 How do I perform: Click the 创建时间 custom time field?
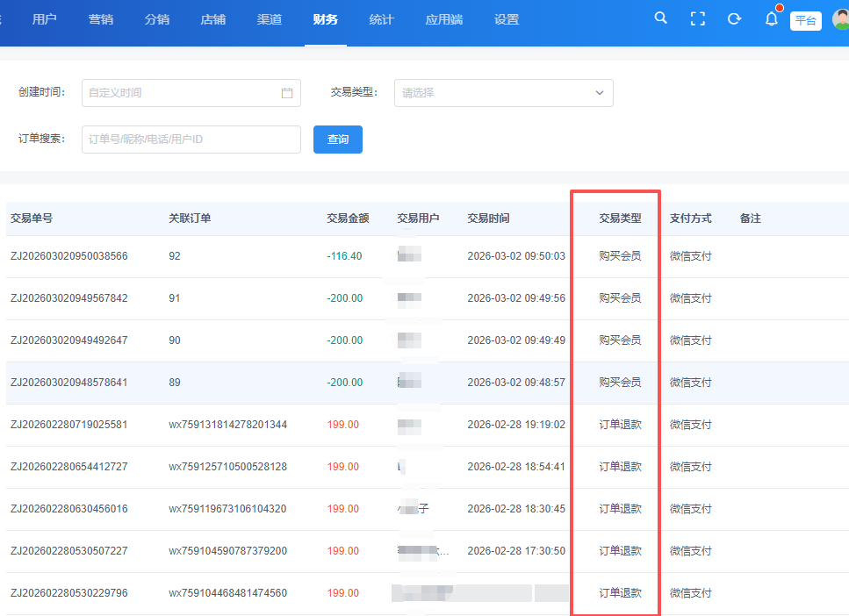pos(180,93)
